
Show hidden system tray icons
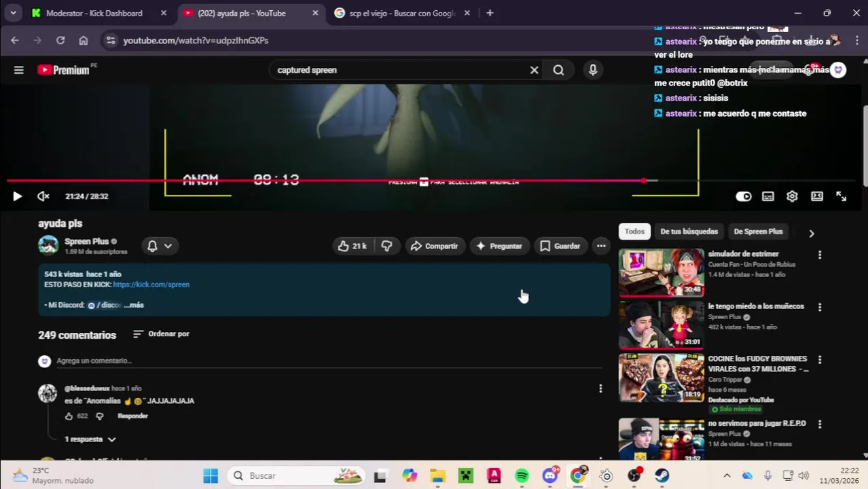(727, 475)
